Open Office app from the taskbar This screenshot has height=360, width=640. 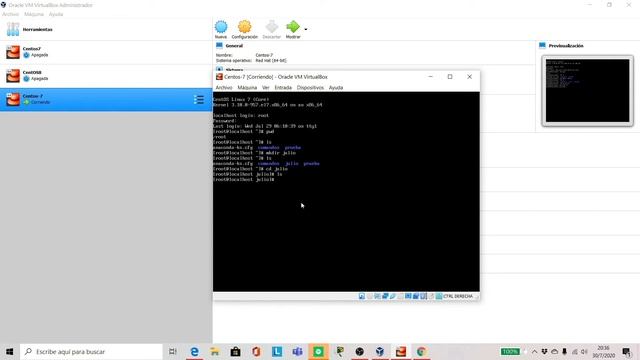pyautogui.click(x=256, y=351)
